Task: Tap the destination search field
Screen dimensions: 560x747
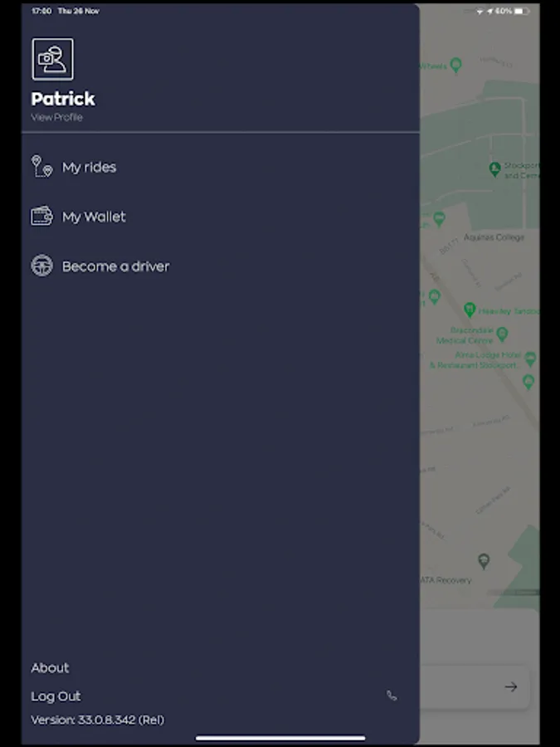Action: tap(475, 686)
